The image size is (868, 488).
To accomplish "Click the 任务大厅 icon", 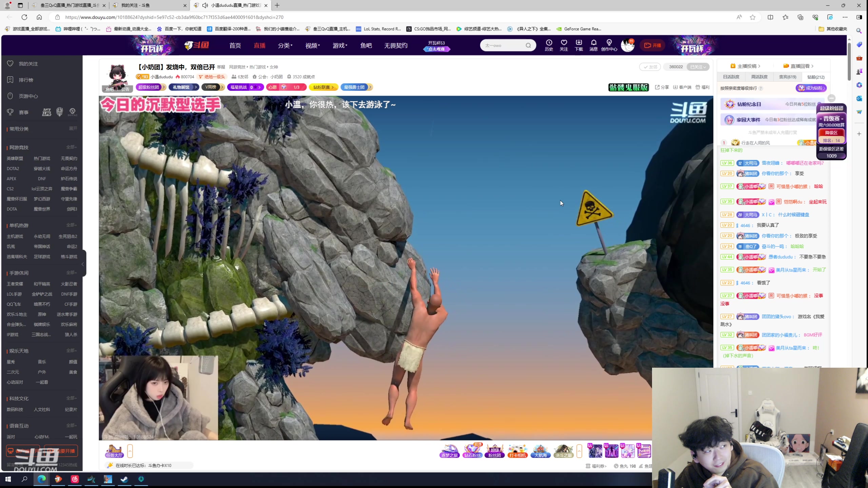I will 114,451.
